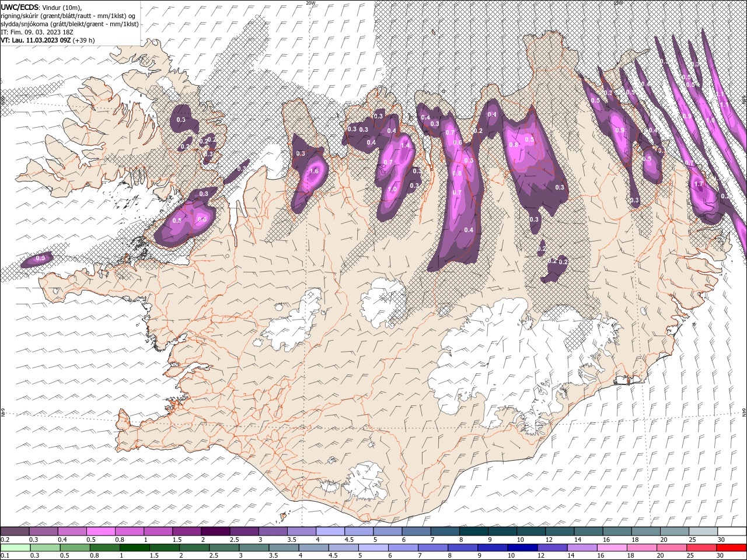This screenshot has height=560, width=747.
Task: Click the 'slydda/snjókoma' legend description line
Action: coord(69,24)
